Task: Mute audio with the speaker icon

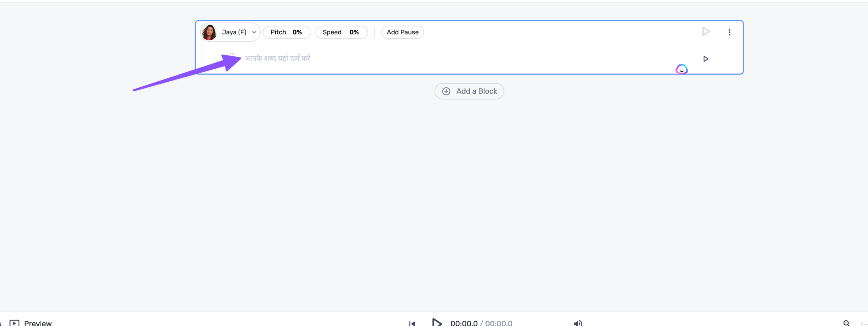Action: tap(578, 323)
